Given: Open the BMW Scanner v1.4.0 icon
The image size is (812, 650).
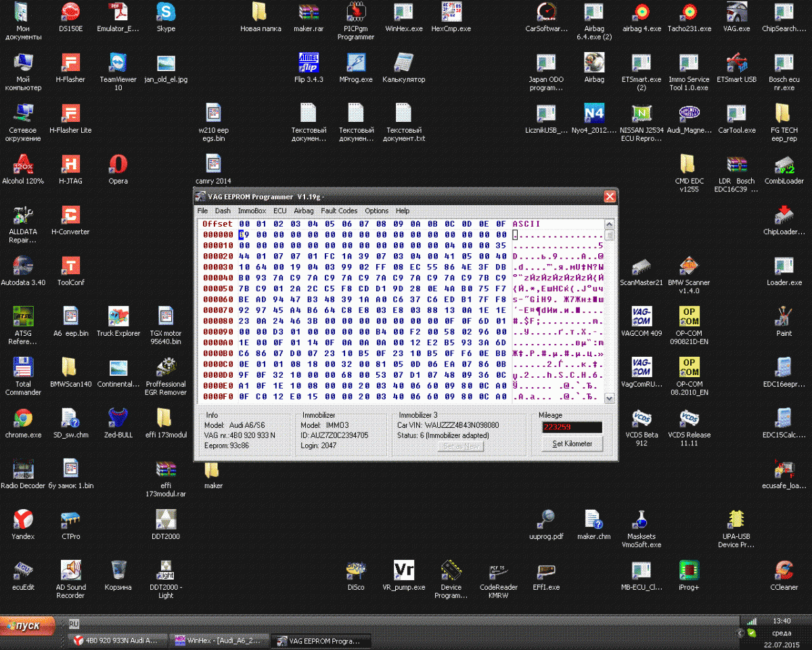Looking at the screenshot, I should (689, 266).
